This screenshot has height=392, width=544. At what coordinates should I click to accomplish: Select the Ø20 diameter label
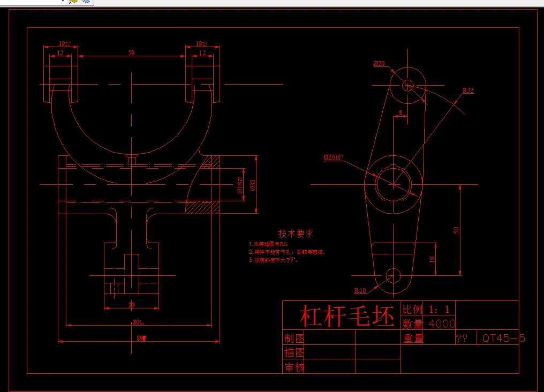pyautogui.click(x=379, y=64)
